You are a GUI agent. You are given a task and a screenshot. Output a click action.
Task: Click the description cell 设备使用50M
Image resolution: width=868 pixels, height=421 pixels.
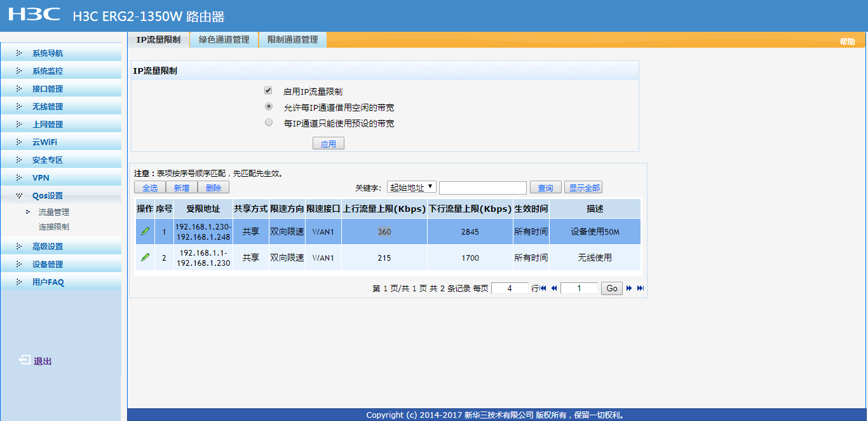coord(595,231)
